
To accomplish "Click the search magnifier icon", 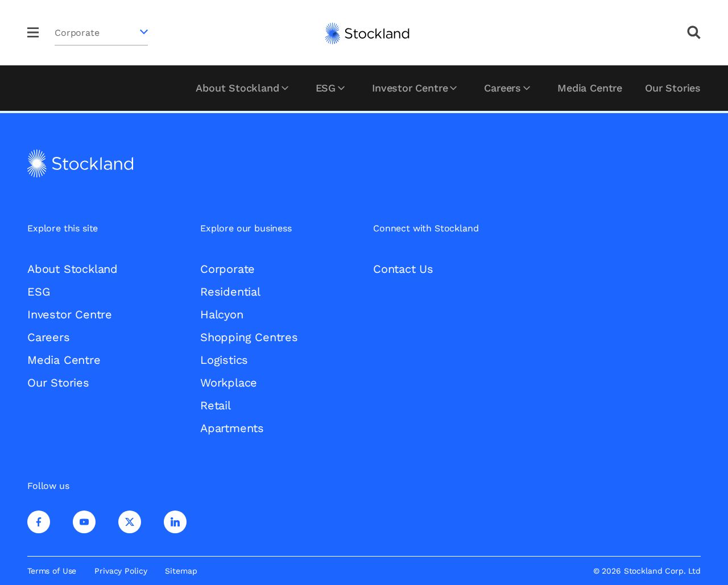I will point(693,32).
